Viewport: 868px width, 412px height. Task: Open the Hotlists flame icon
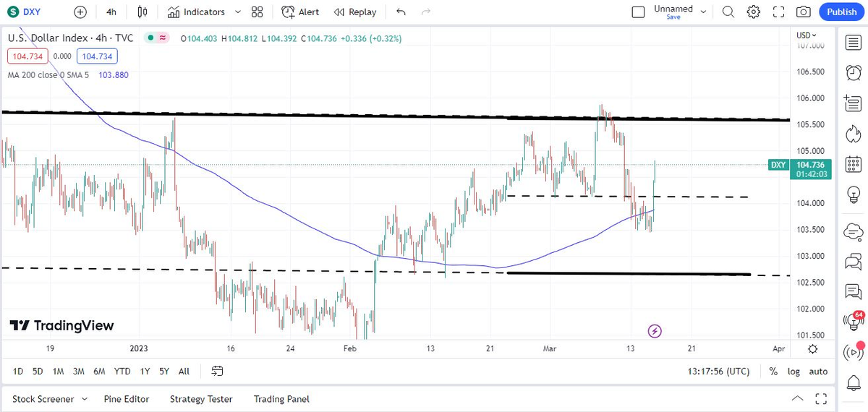click(x=854, y=134)
